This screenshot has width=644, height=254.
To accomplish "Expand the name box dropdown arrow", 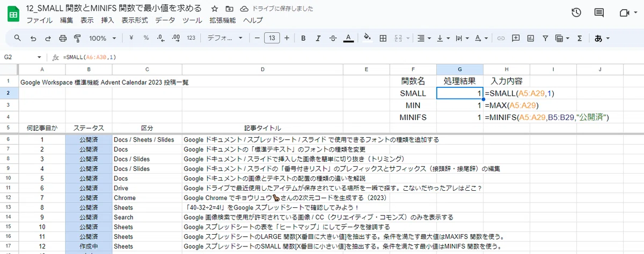I will [39, 57].
